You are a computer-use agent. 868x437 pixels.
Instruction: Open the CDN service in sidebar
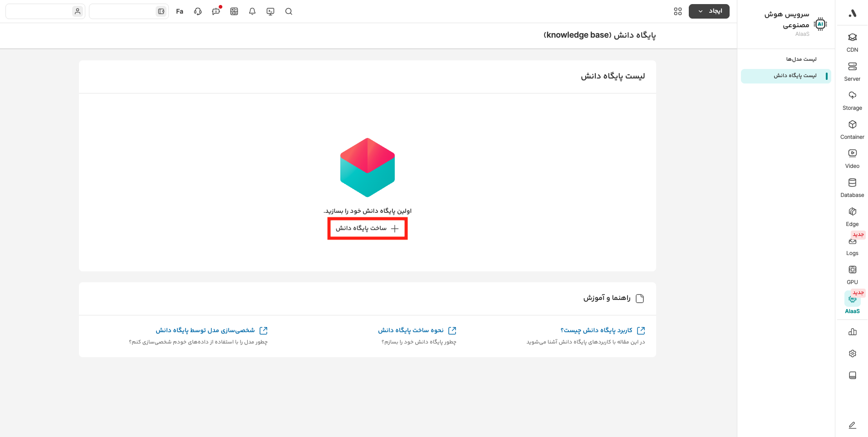(x=852, y=42)
